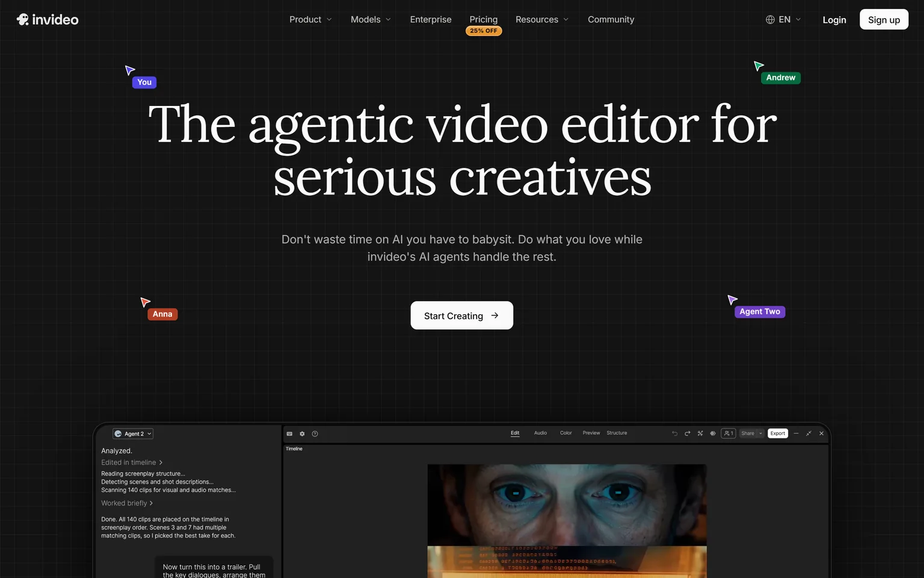Screen dimensions: 924x578
Task: Open the collaborators count button
Action: [x=728, y=433]
